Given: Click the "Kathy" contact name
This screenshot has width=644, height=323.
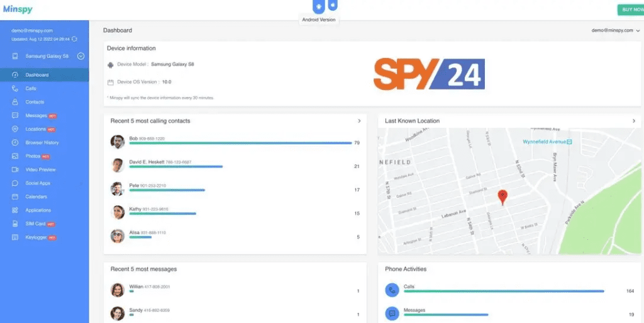Looking at the screenshot, I should (135, 209).
